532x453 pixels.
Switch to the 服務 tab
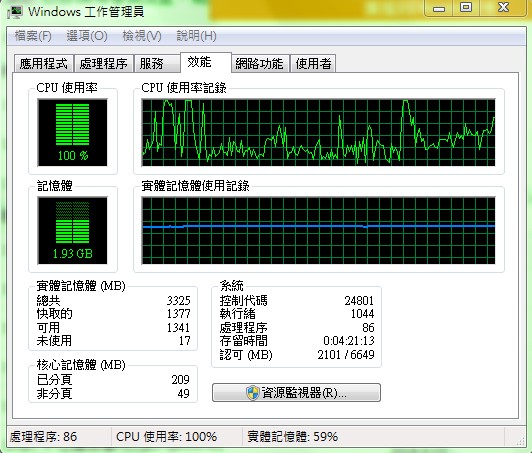156,63
